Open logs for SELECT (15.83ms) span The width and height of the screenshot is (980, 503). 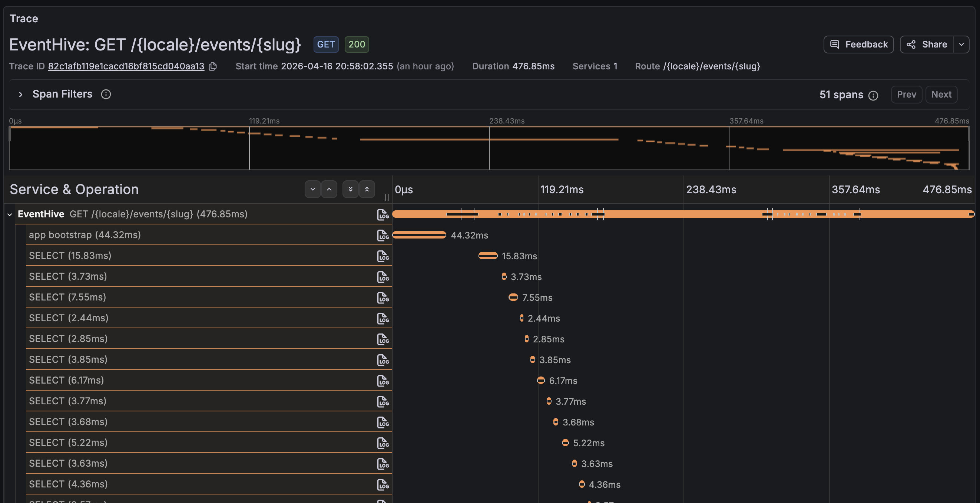[383, 256]
